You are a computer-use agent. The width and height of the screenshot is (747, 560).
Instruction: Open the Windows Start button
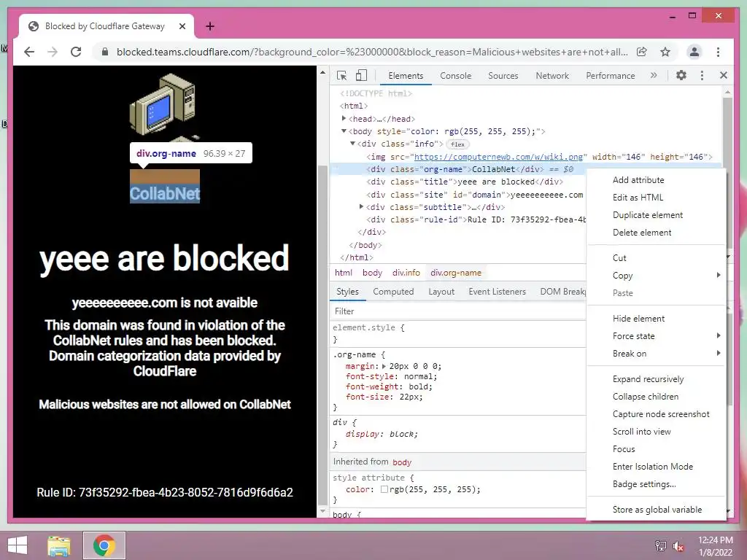tap(18, 545)
